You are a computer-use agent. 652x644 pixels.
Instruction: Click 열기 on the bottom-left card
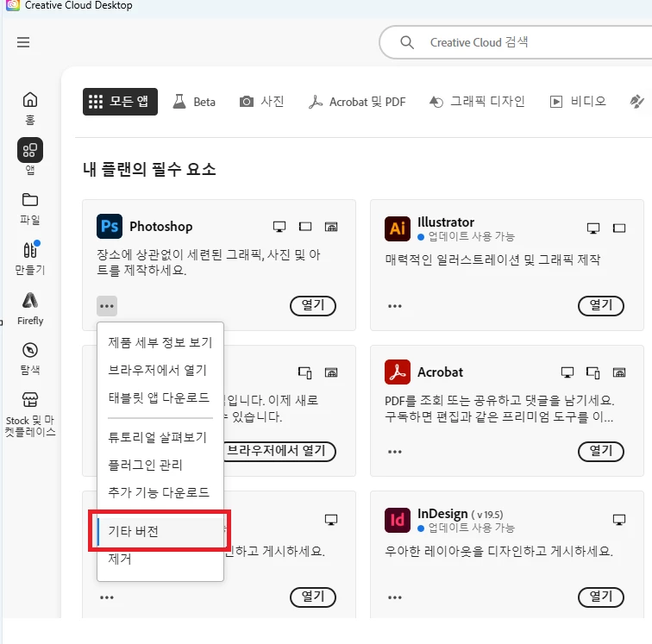click(x=313, y=597)
